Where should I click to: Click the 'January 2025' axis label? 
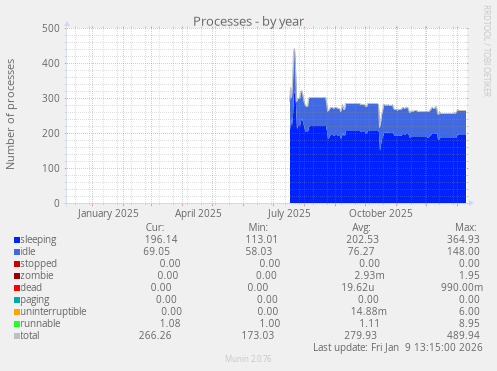108,213
